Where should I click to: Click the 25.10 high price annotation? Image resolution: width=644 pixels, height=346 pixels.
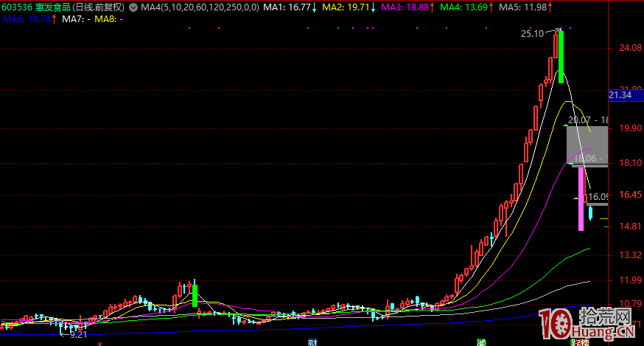532,34
